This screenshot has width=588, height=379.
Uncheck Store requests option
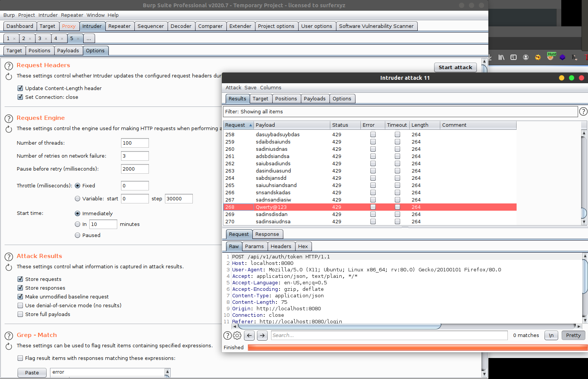coord(20,279)
